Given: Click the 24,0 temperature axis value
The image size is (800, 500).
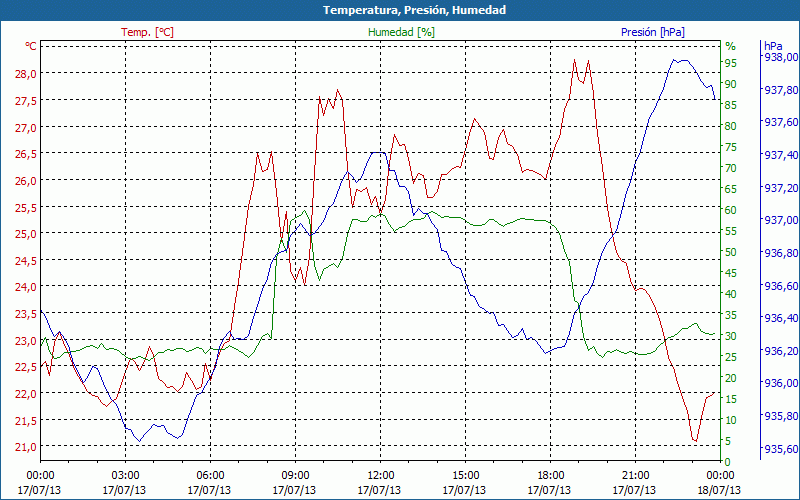Looking at the screenshot, I should tap(27, 287).
